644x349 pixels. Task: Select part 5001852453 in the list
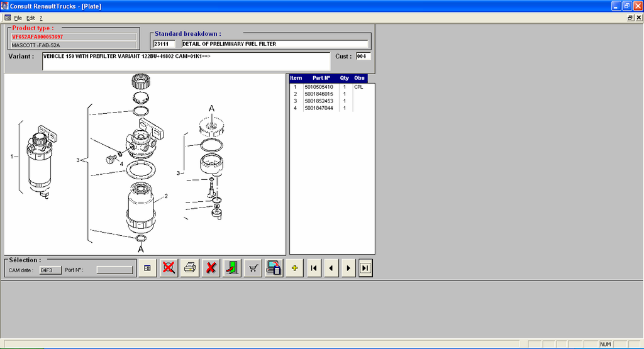click(332, 101)
